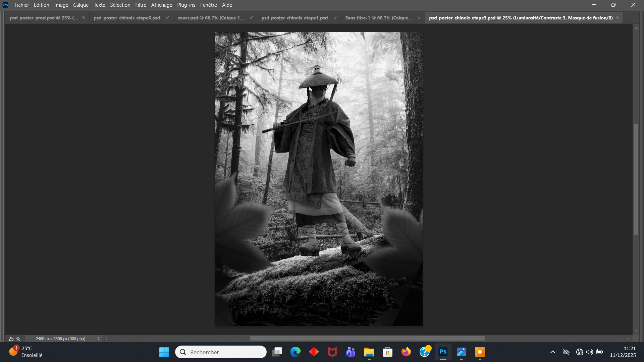644x362 pixels.
Task: Click the left arrow of horizontal scrollbar
Action: (x=106, y=339)
